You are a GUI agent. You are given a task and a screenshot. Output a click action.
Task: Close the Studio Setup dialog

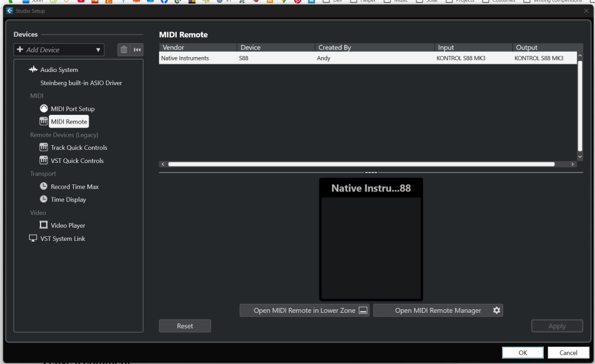(x=586, y=11)
